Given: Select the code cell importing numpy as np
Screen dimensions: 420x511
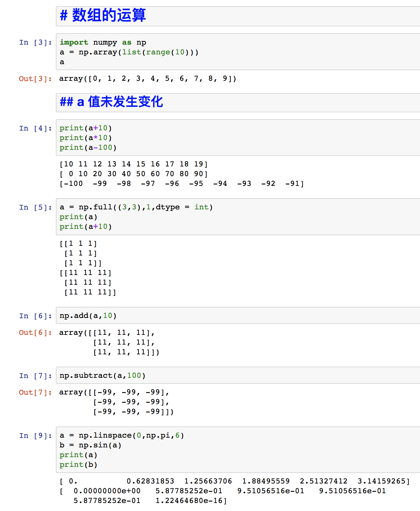Looking at the screenshot, I should pos(238,52).
